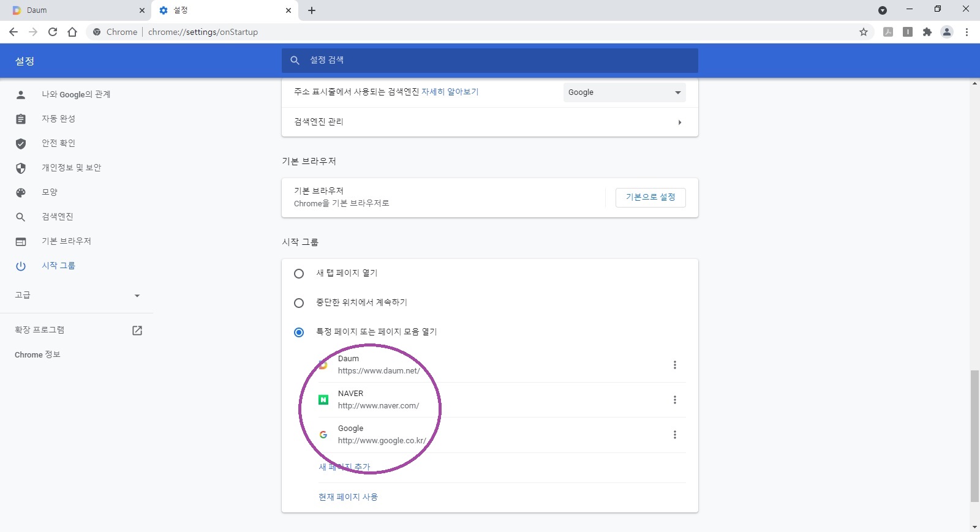980x532 pixels.
Task: Click the NAVER favicon in startup list
Action: [323, 400]
